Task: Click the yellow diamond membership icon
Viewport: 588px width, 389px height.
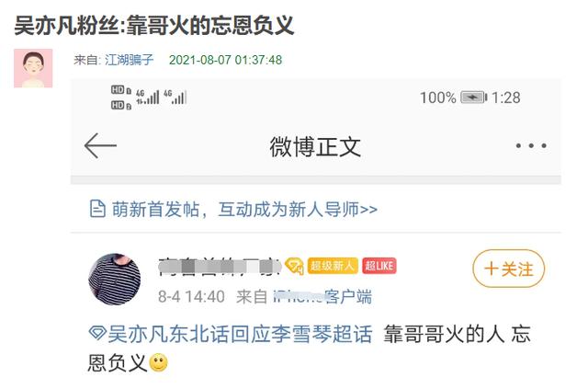Action: [x=294, y=266]
